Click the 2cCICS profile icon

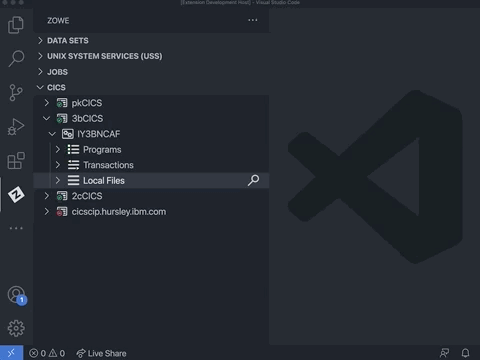62,196
